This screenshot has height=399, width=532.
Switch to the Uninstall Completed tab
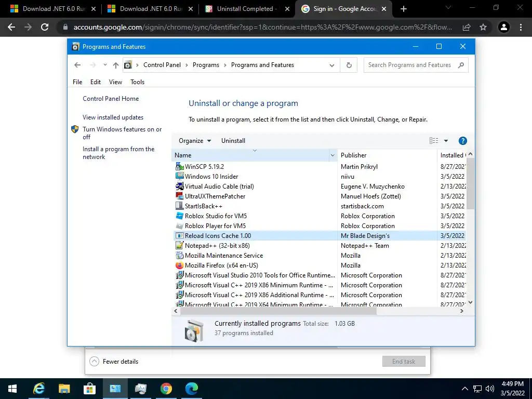247,9
